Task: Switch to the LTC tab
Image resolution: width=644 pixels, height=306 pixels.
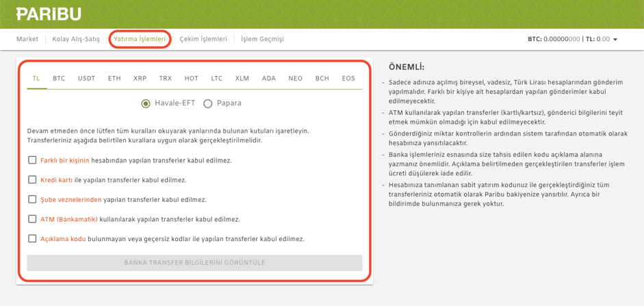Action: tap(216, 79)
